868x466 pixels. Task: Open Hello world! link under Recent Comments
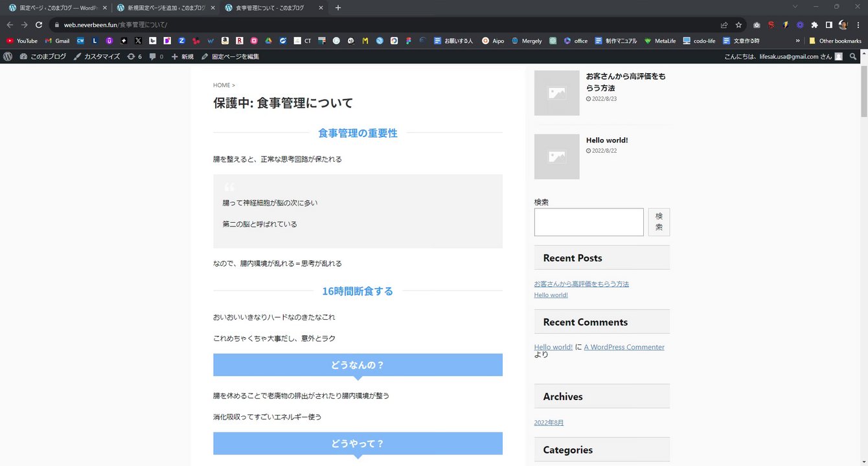coord(553,347)
